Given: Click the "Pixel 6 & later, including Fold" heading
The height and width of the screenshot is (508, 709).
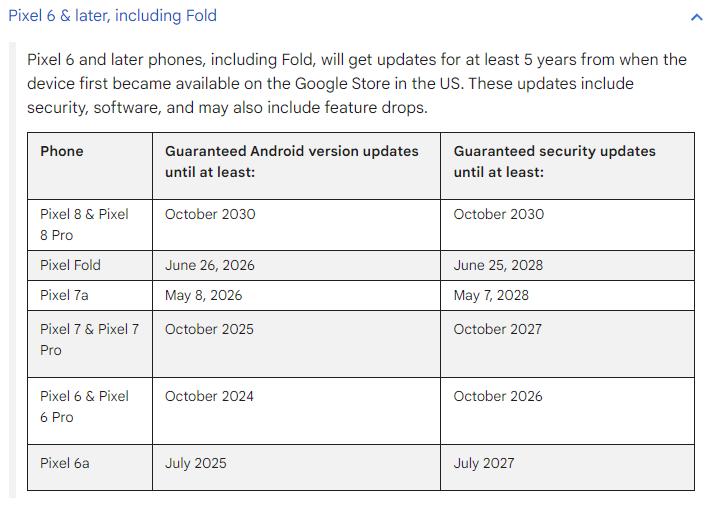Looking at the screenshot, I should [x=112, y=16].
